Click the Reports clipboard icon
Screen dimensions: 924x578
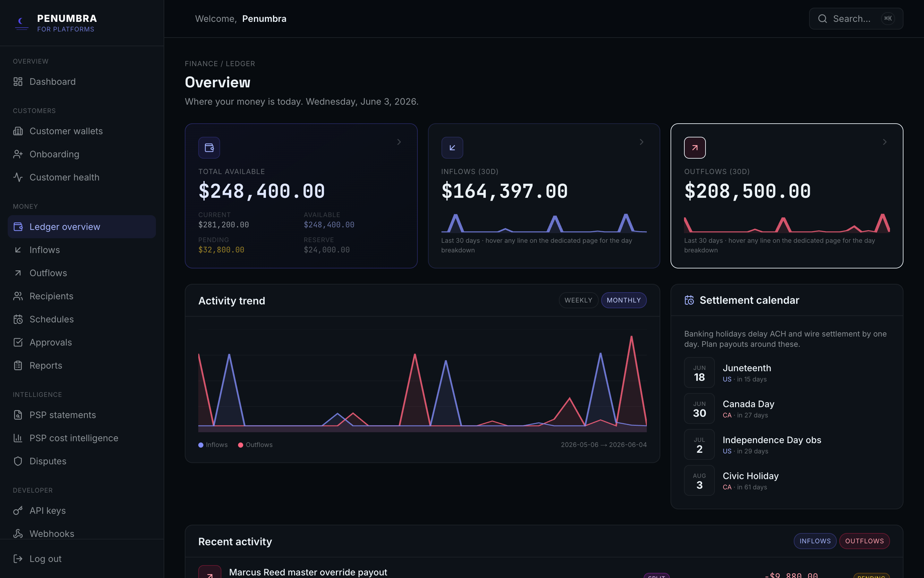(x=18, y=365)
